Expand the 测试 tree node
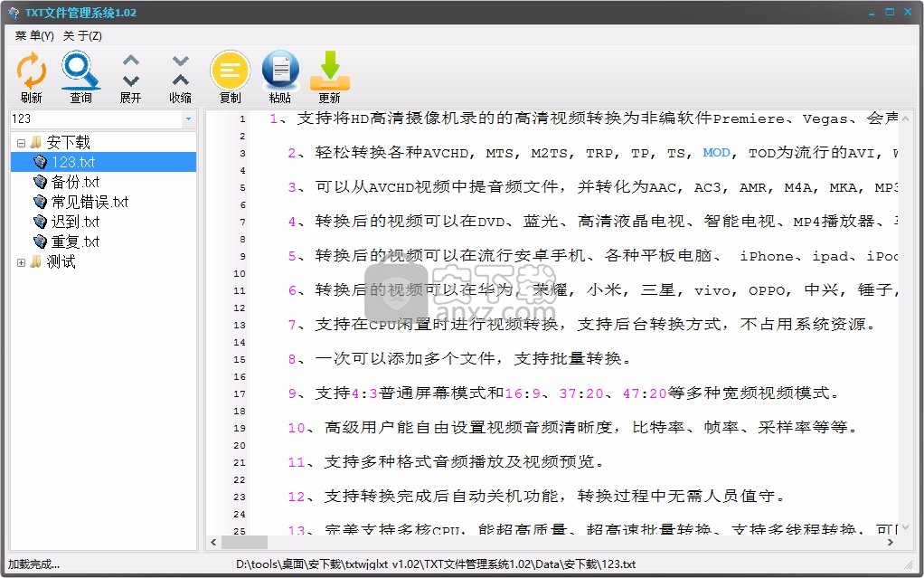This screenshot has height=578, width=924. click(21, 262)
